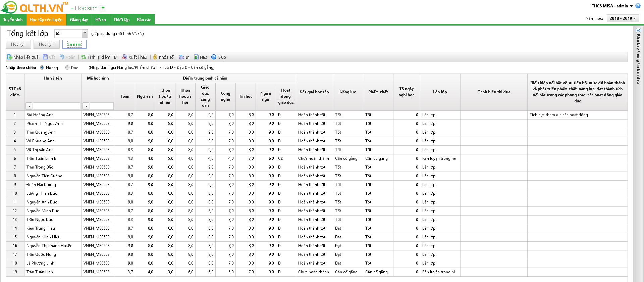
Task: Click the In printer icon
Action: click(181, 57)
